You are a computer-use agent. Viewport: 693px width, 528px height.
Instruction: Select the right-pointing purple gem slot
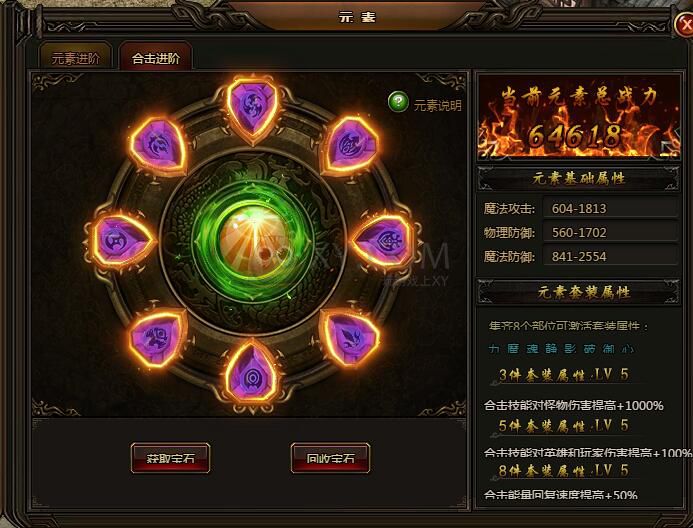click(383, 241)
